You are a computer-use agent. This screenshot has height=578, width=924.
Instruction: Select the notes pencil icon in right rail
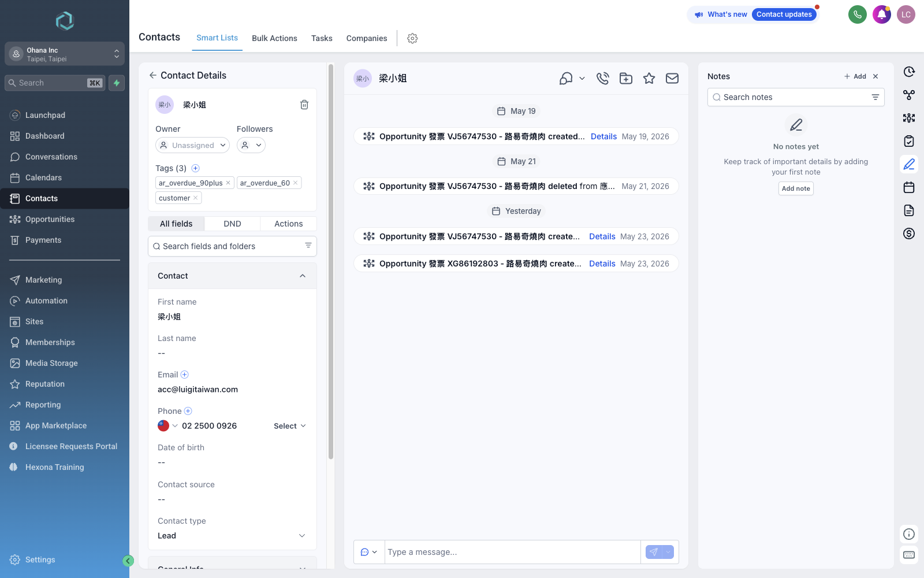(909, 164)
